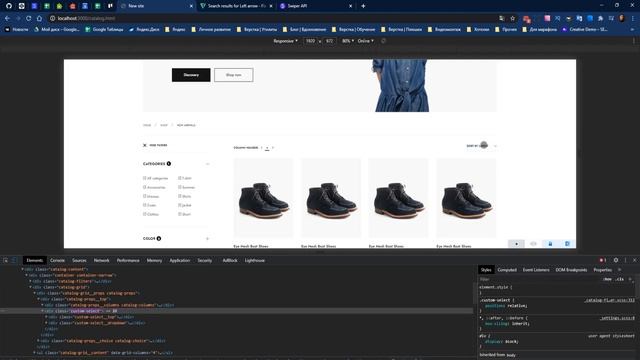Expand the Color filter section
Image resolution: width=640 pixels, height=360 pixels.
208,238
